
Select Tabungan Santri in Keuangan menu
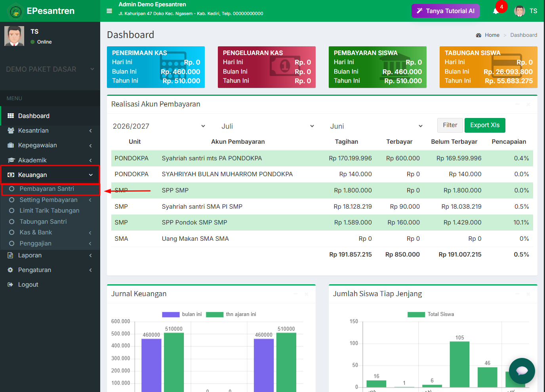coord(43,222)
